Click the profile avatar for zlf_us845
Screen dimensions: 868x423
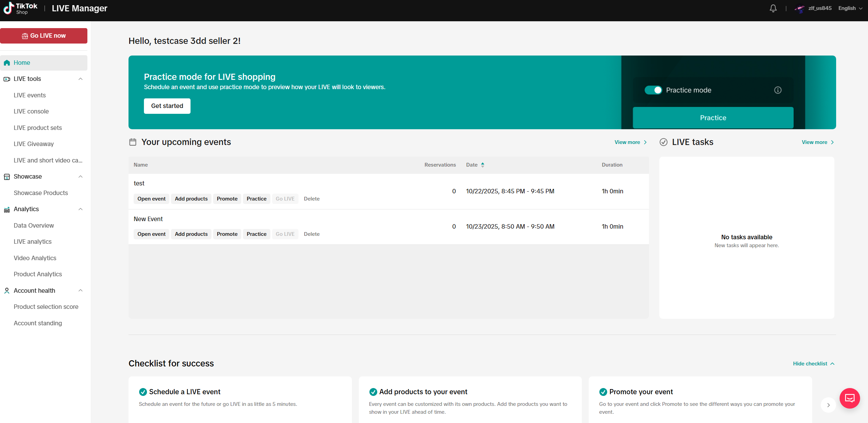(x=799, y=9)
